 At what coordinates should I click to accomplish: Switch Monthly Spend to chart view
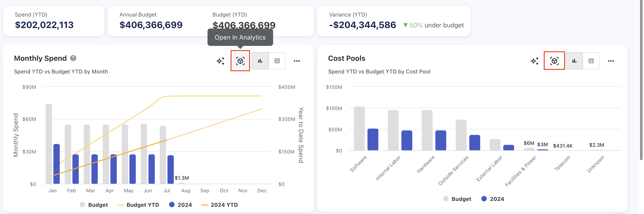point(260,61)
